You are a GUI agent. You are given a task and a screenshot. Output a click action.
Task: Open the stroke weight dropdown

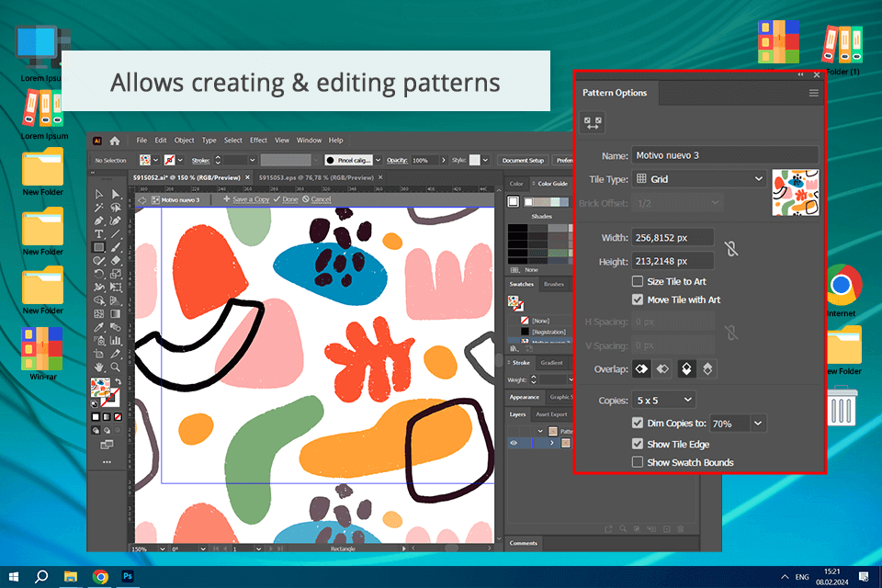253,161
